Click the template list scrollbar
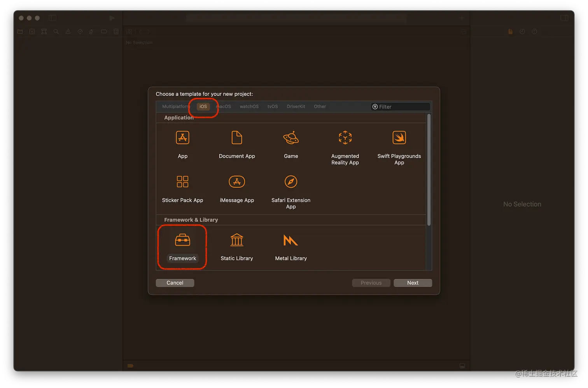 click(429, 170)
